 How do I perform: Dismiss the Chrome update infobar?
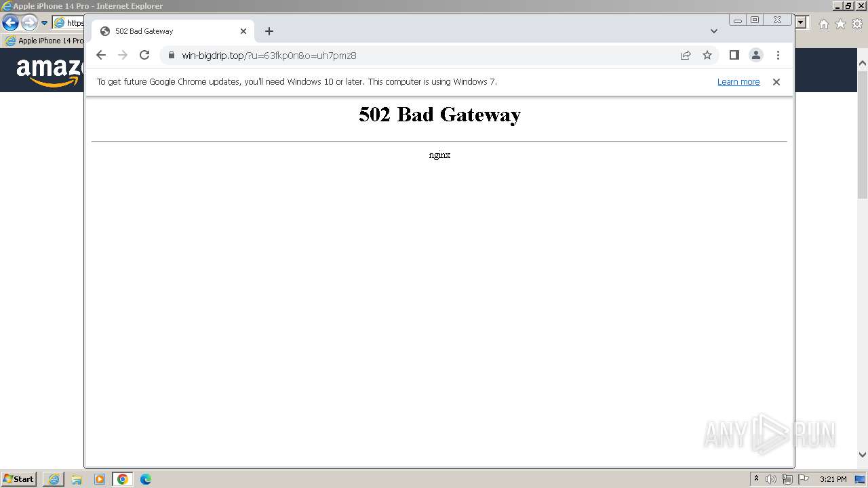776,82
